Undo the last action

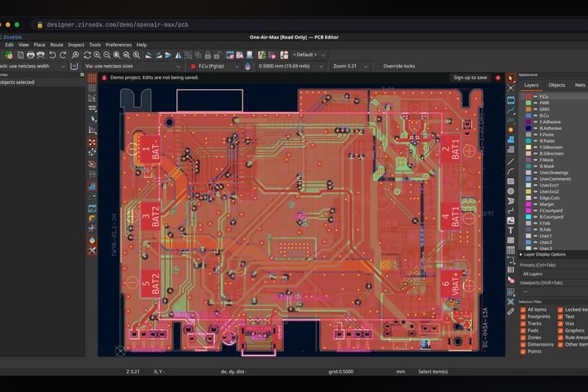[x=53, y=55]
